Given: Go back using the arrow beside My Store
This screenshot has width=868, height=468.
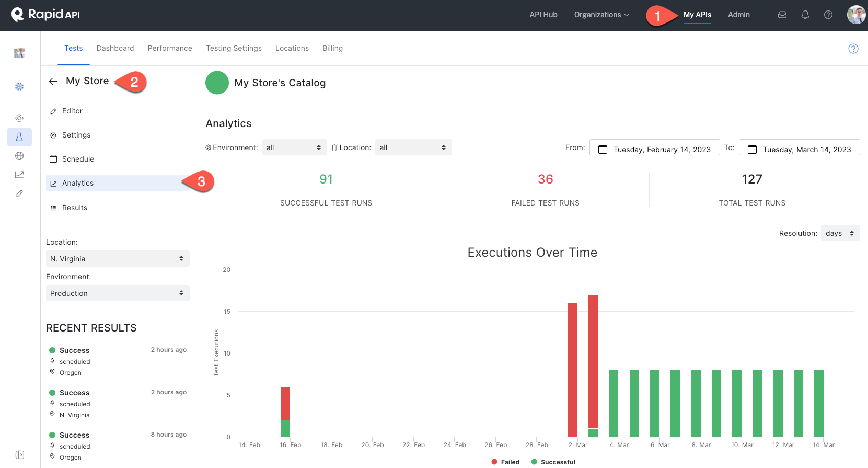Looking at the screenshot, I should [x=53, y=81].
